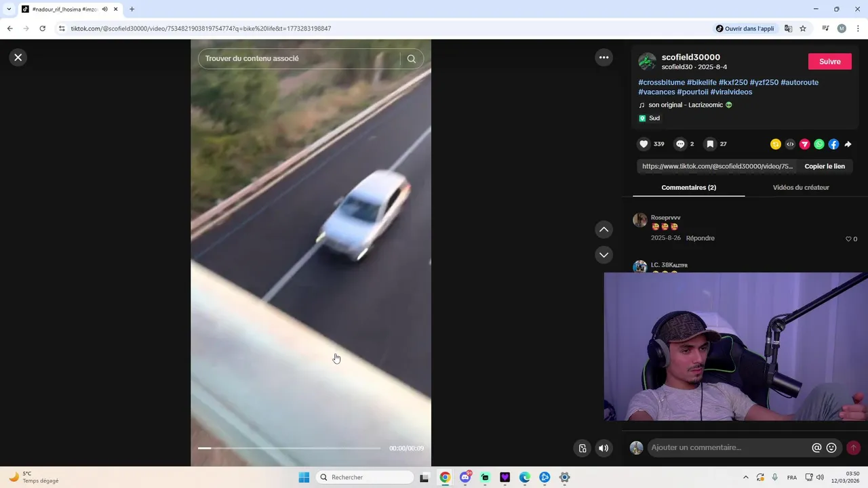Like the video with heart icon
868x488 pixels.
point(644,144)
